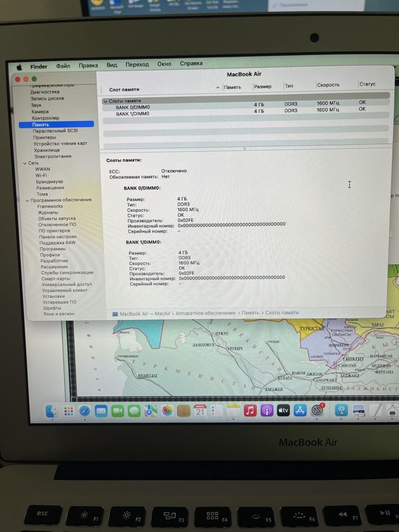This screenshot has height=532, width=399.
Task: Click the Размер column header
Action: [263, 87]
